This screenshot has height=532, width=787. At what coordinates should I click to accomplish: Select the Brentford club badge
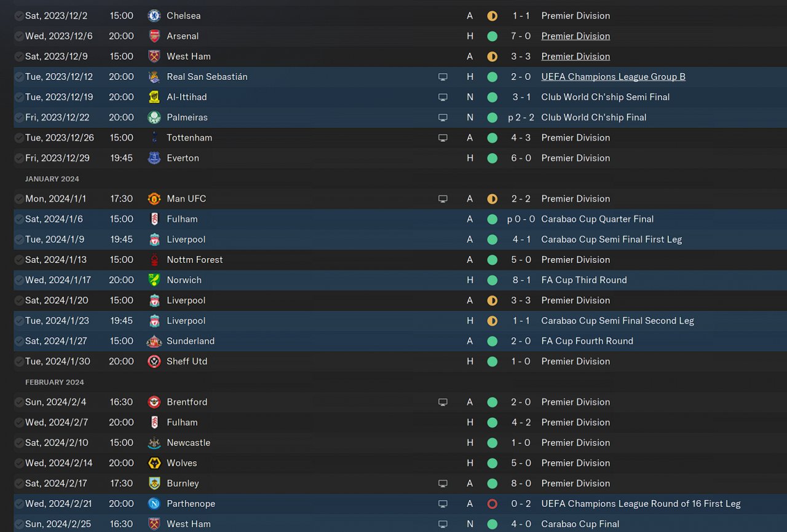(x=154, y=402)
